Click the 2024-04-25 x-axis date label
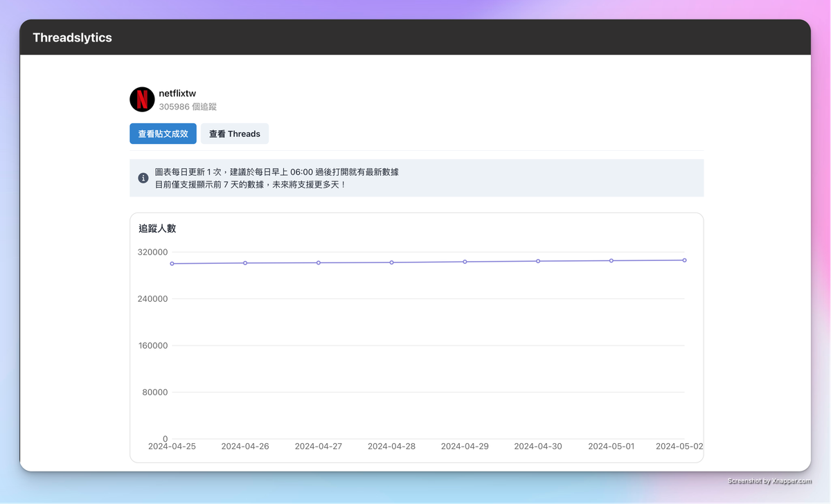 coord(172,447)
